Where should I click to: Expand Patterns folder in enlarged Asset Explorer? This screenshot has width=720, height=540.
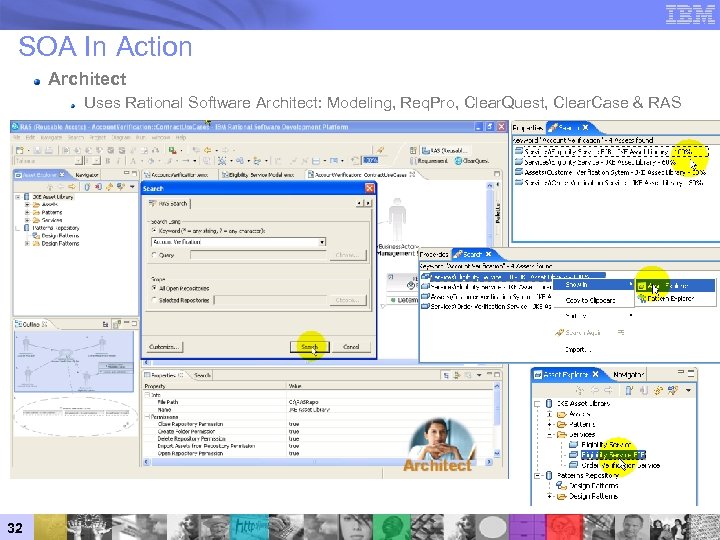click(550, 424)
